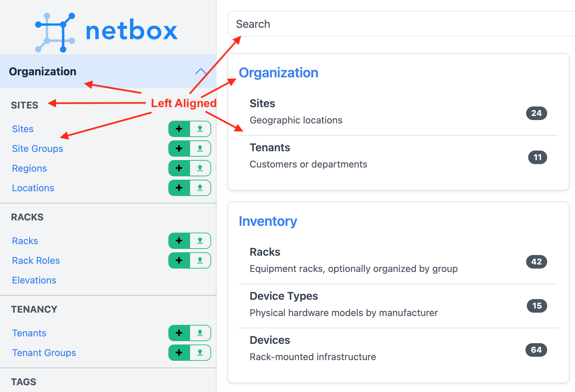This screenshot has width=575, height=392.
Task: Click the TENANCY group label
Action: [x=34, y=309]
